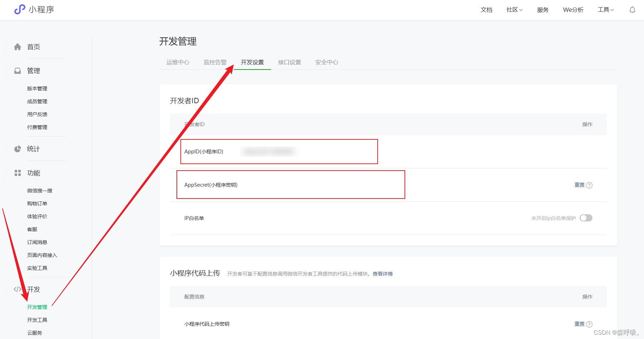Click the 管理 section icon in sidebar
644x339 pixels.
(x=17, y=71)
